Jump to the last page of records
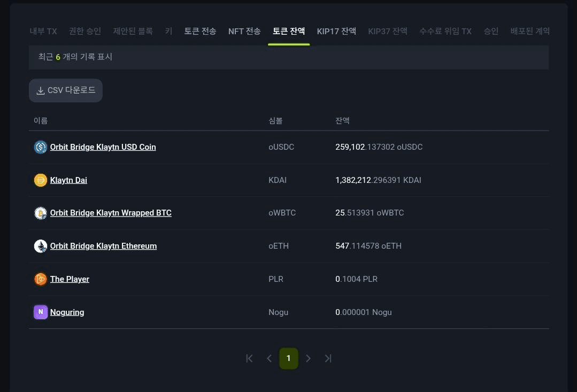 (328, 358)
